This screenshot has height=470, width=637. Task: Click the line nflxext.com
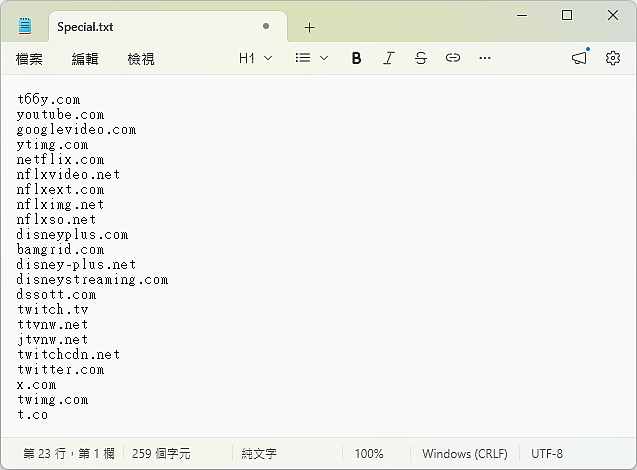pos(61,189)
